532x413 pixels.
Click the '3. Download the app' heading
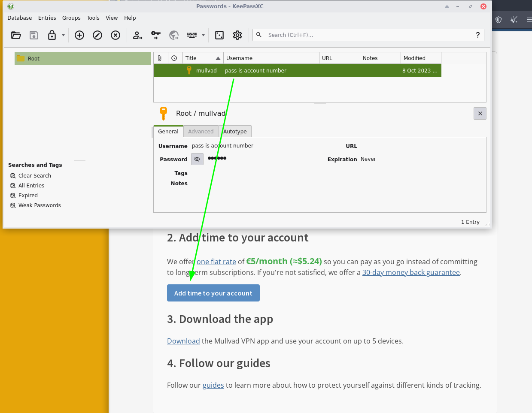point(220,319)
